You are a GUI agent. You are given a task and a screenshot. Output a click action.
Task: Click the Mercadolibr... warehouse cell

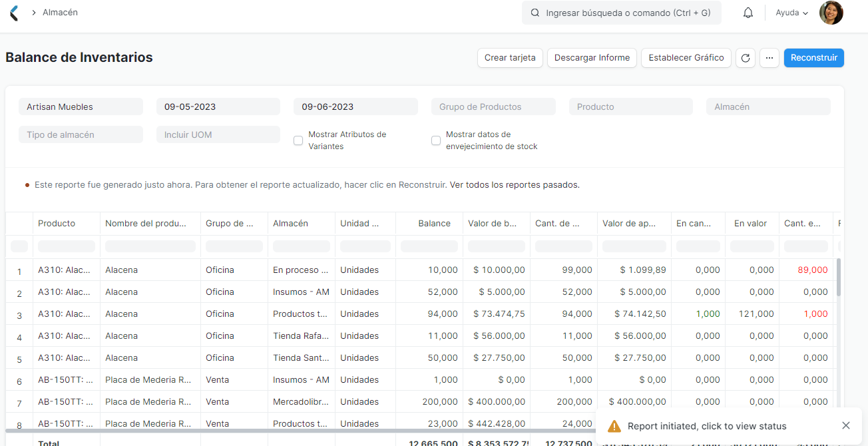(302, 401)
